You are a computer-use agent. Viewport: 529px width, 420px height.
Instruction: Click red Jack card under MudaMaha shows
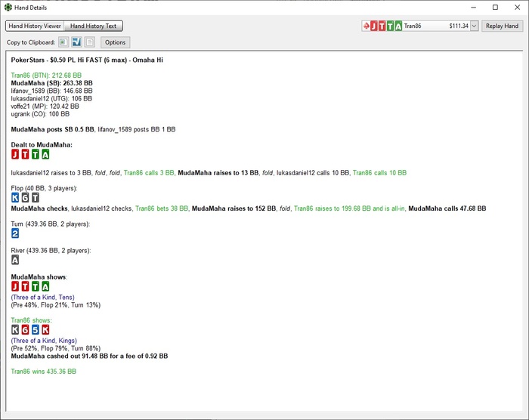tap(15, 286)
